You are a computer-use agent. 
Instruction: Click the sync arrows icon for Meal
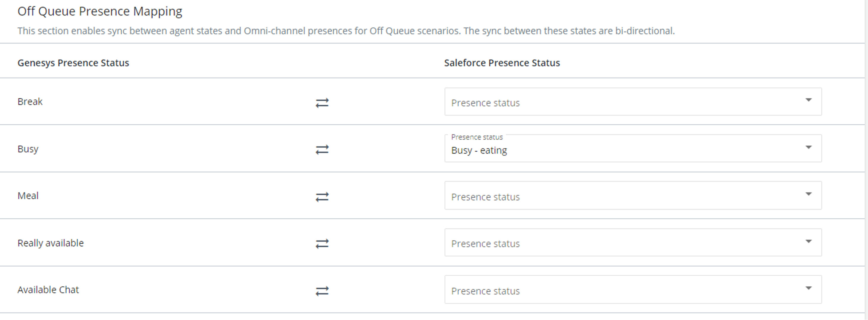pos(322,196)
